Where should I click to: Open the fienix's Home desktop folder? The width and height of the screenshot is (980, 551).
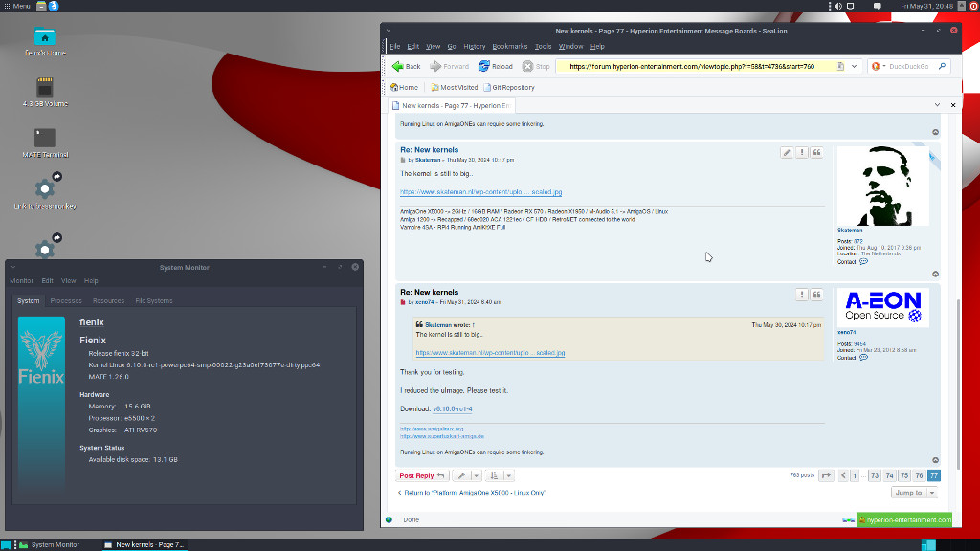(45, 42)
